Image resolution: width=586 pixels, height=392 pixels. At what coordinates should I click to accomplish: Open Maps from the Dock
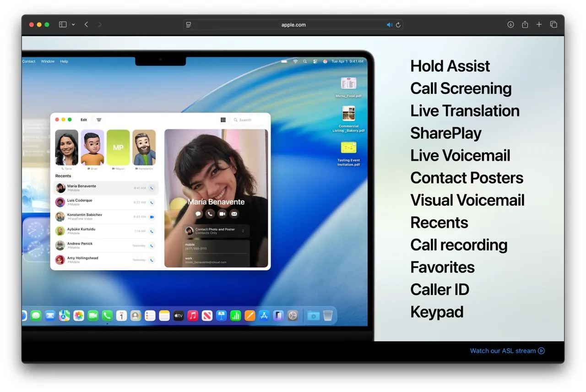click(65, 316)
